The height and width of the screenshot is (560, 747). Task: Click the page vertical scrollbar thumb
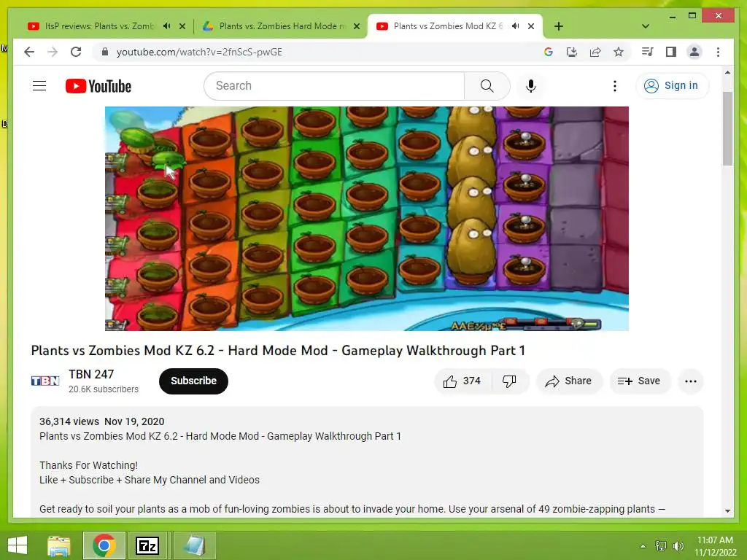coord(727,128)
